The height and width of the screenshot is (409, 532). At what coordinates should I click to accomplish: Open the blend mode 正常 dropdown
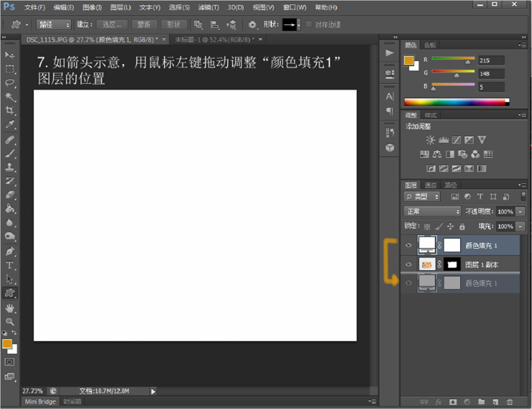[432, 211]
